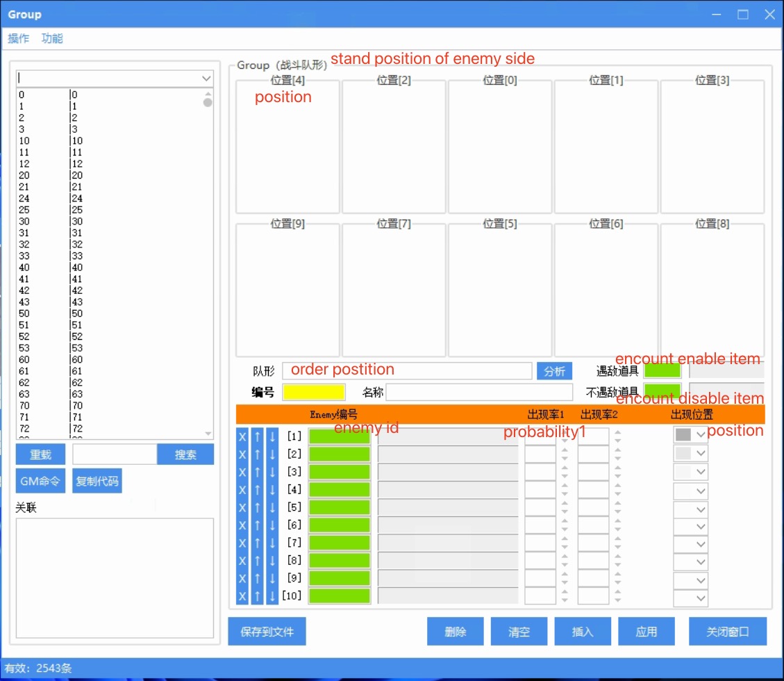
Task: Click the 复制代码 copy code button
Action: tap(97, 481)
